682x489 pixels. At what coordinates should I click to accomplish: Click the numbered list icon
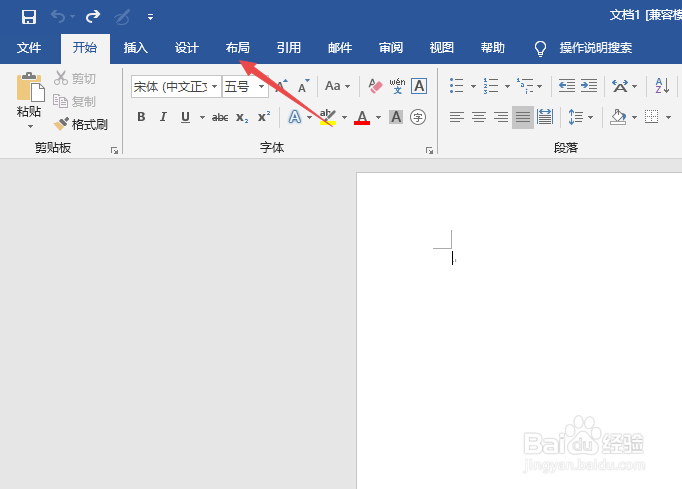coord(491,86)
